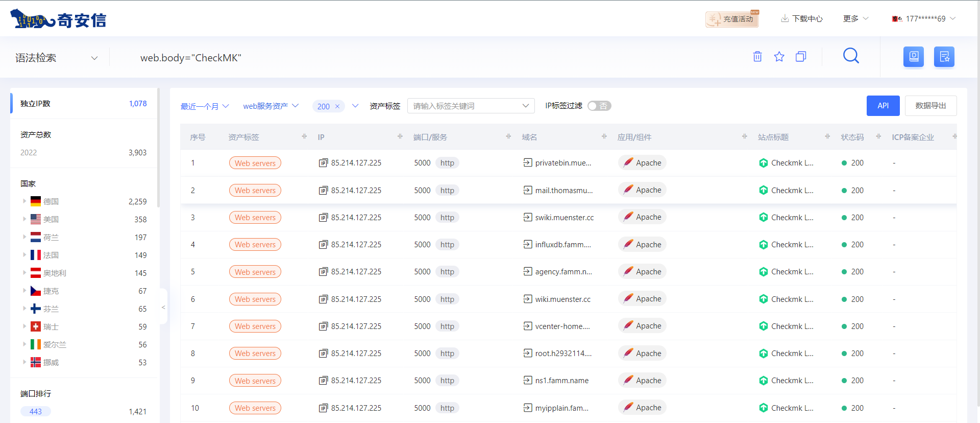Expand the 法国 country entry
Viewport: 980px width, 423px height.
click(24, 255)
